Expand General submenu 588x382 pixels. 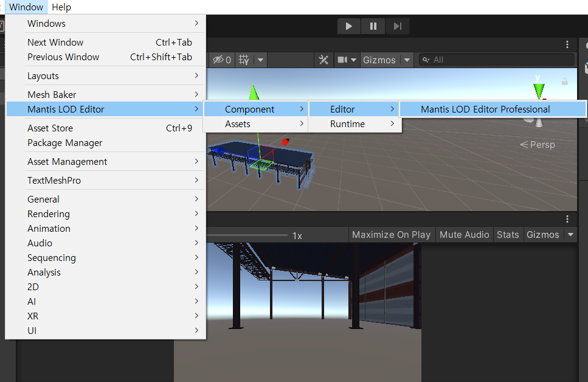click(105, 199)
